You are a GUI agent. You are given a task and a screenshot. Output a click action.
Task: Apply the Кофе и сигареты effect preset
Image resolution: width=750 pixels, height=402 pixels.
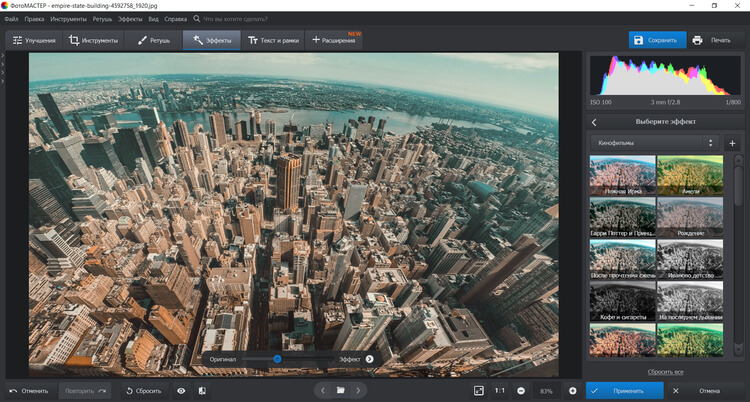(621, 300)
